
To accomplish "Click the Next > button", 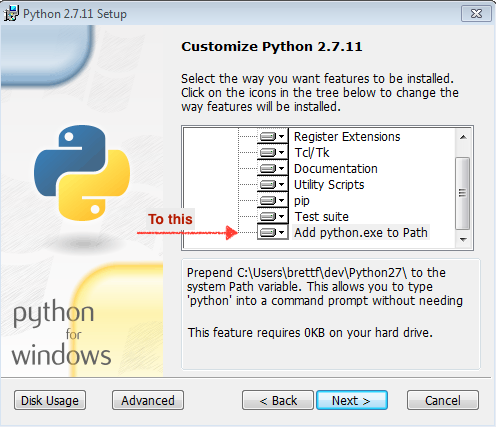I will (352, 400).
